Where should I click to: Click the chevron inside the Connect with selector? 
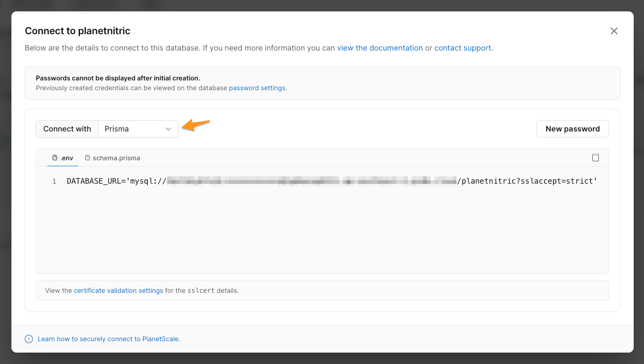click(x=168, y=129)
